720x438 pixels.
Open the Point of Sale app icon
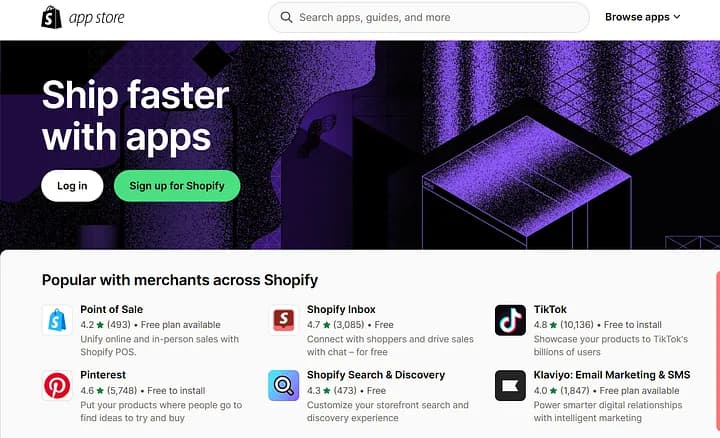[57, 320]
